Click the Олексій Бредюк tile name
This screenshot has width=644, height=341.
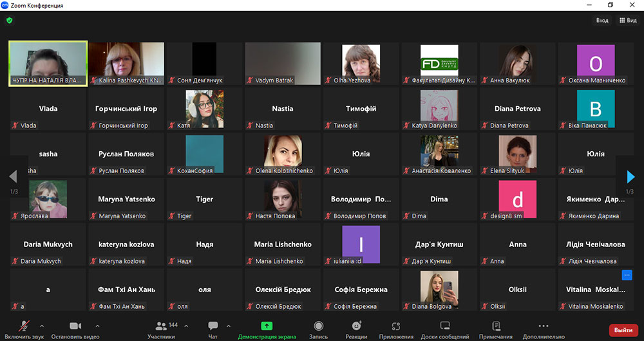tap(283, 290)
